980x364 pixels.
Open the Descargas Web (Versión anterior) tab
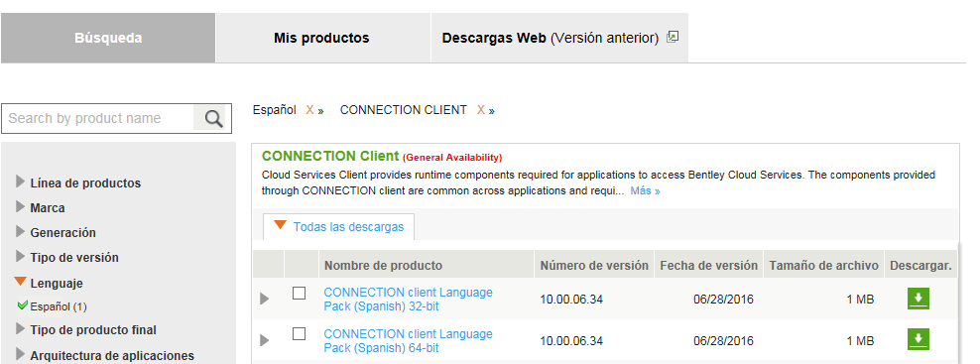coord(559,38)
